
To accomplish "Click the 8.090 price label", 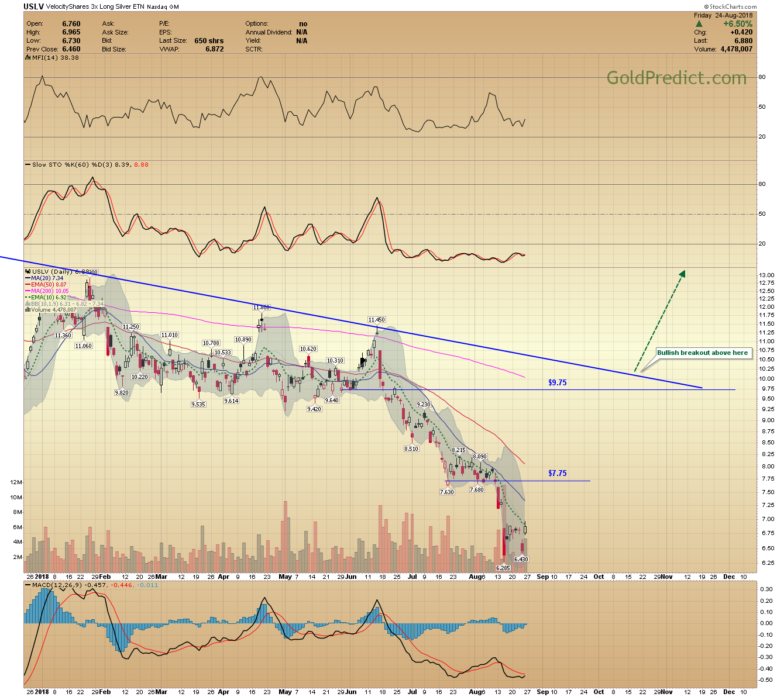I will [x=479, y=457].
